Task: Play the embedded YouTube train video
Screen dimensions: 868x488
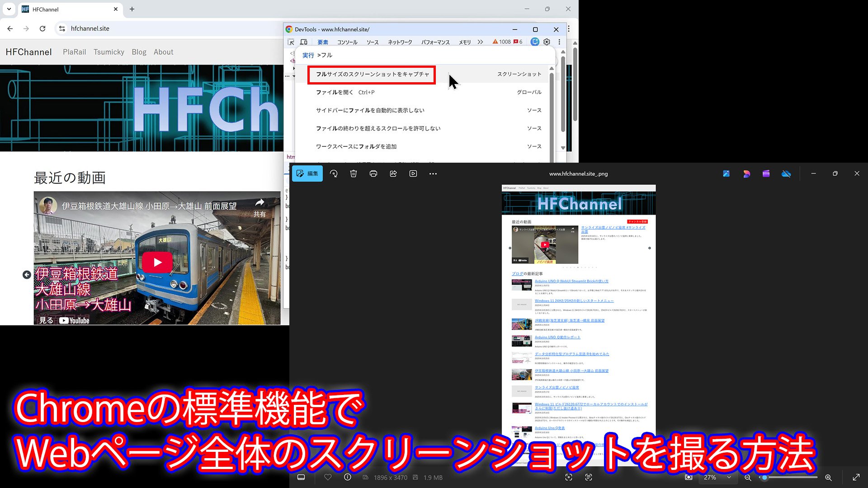Action: (157, 263)
